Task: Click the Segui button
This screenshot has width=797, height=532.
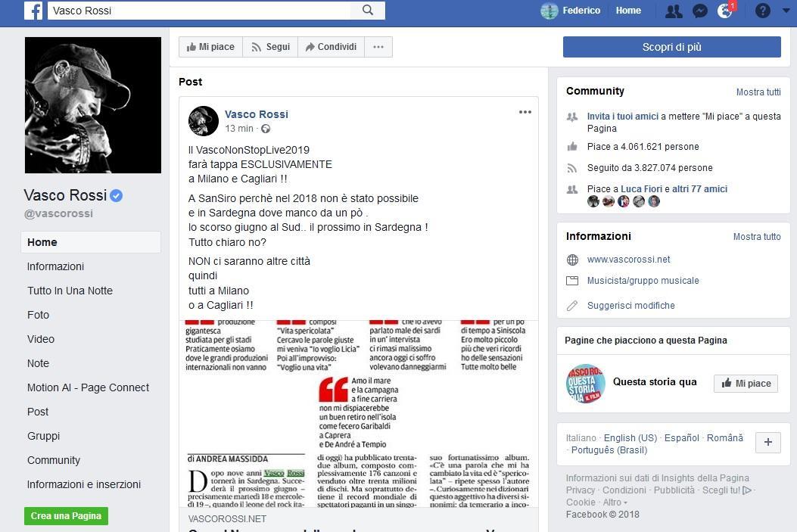Action: (270, 47)
